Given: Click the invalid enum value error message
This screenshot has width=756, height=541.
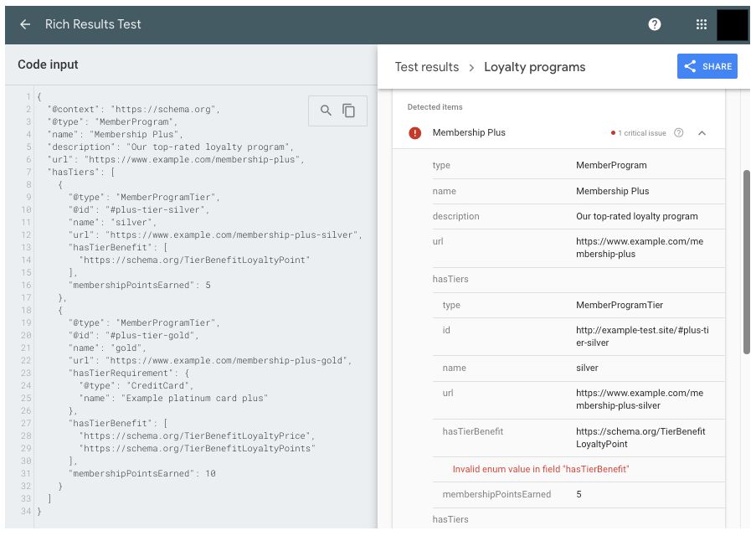Looking at the screenshot, I should 541,469.
